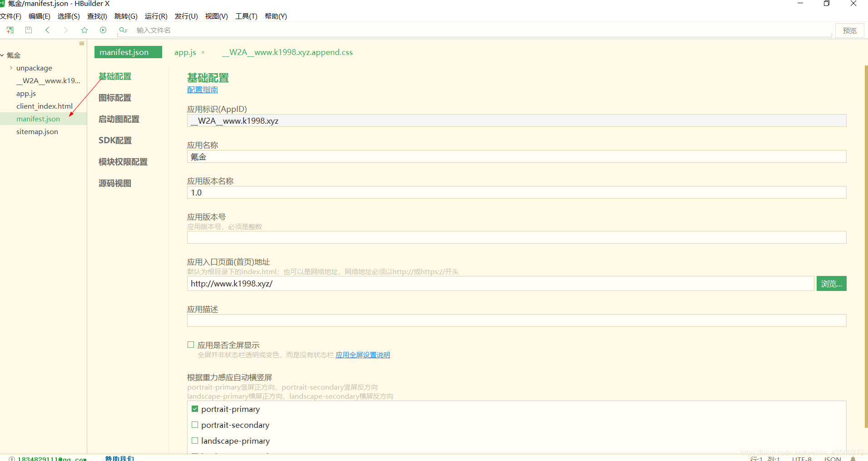Click the 应用版本名称 field
The image size is (868, 461).
[x=516, y=192]
